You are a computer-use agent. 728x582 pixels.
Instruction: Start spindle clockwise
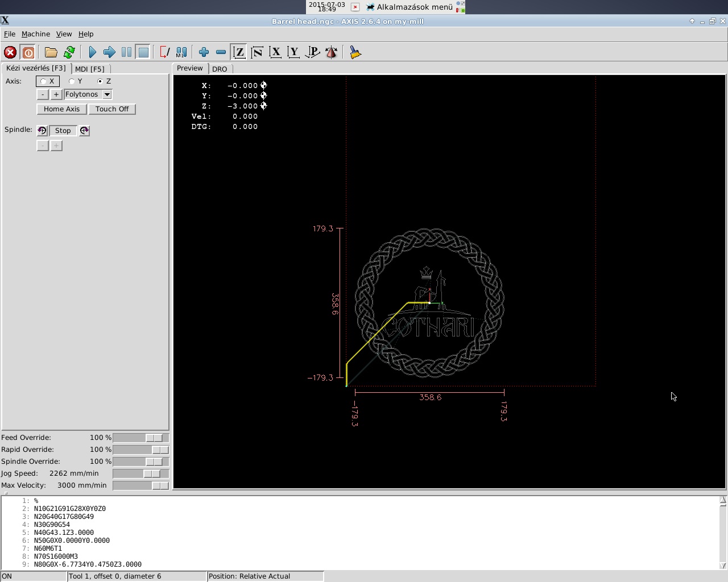pos(84,131)
